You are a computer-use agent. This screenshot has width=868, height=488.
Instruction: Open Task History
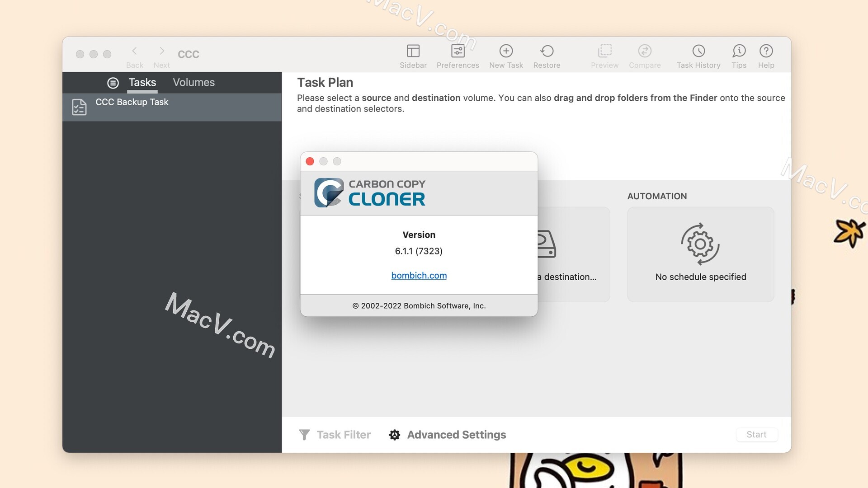pyautogui.click(x=698, y=54)
